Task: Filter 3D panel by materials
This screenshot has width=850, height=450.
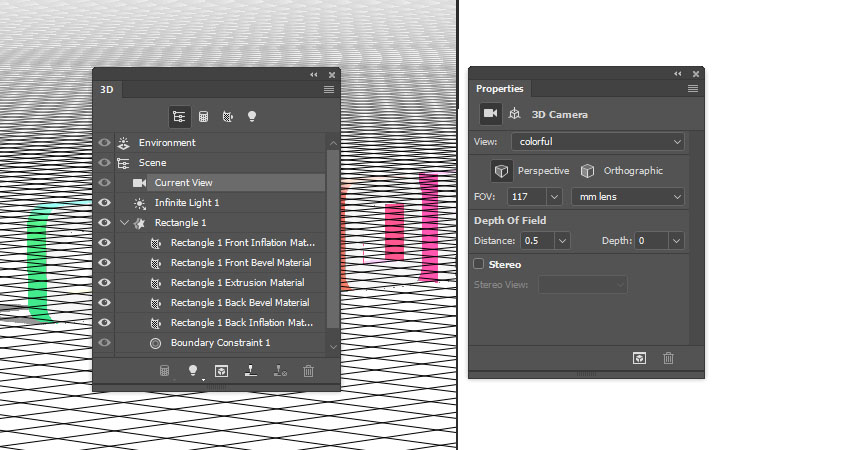Action: [x=228, y=117]
